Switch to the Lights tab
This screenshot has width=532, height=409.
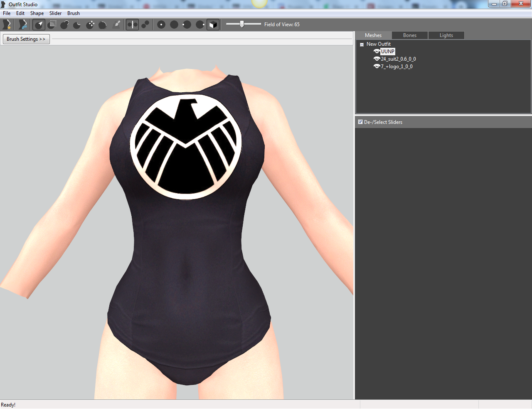click(x=446, y=35)
